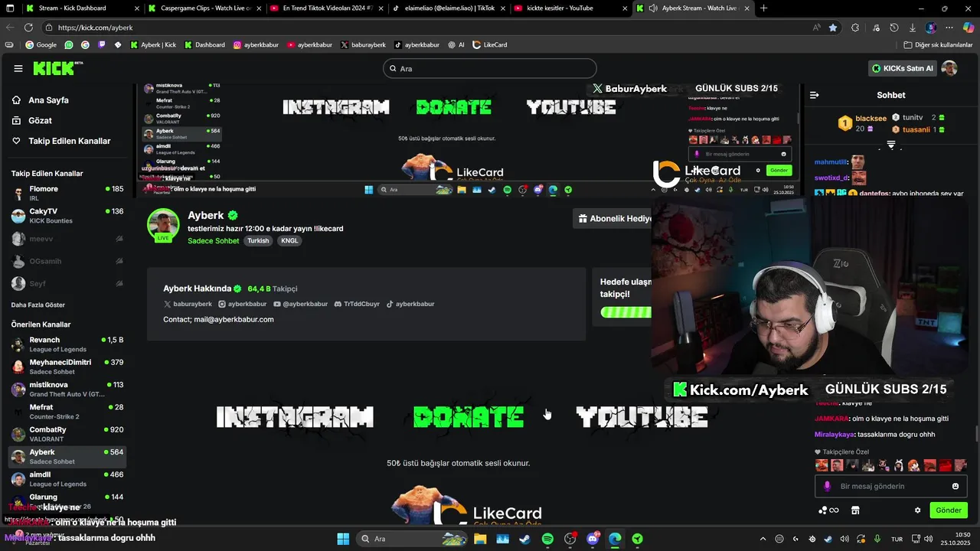Click the favorites star in address bar
Image resolution: width=980 pixels, height=551 pixels.
point(833,28)
